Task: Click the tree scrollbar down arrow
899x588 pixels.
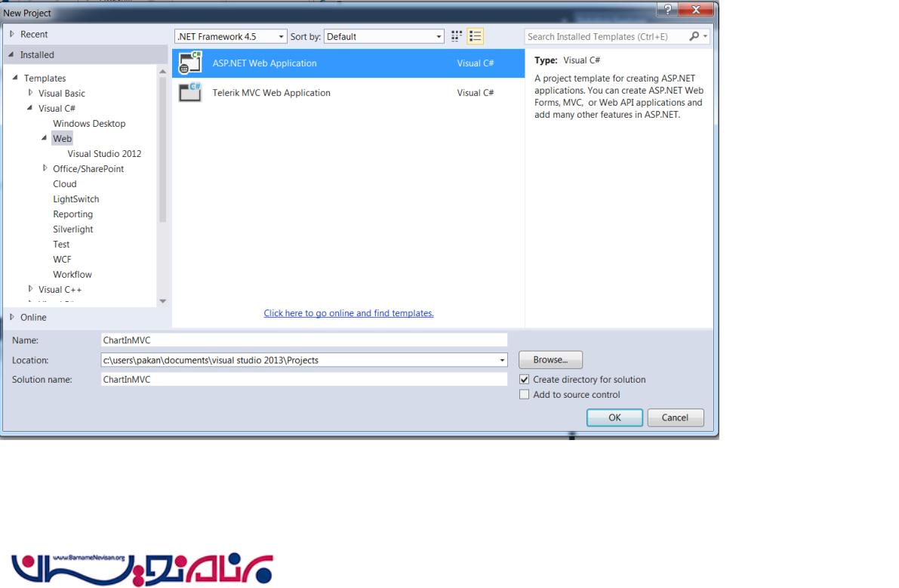Action: click(x=163, y=301)
